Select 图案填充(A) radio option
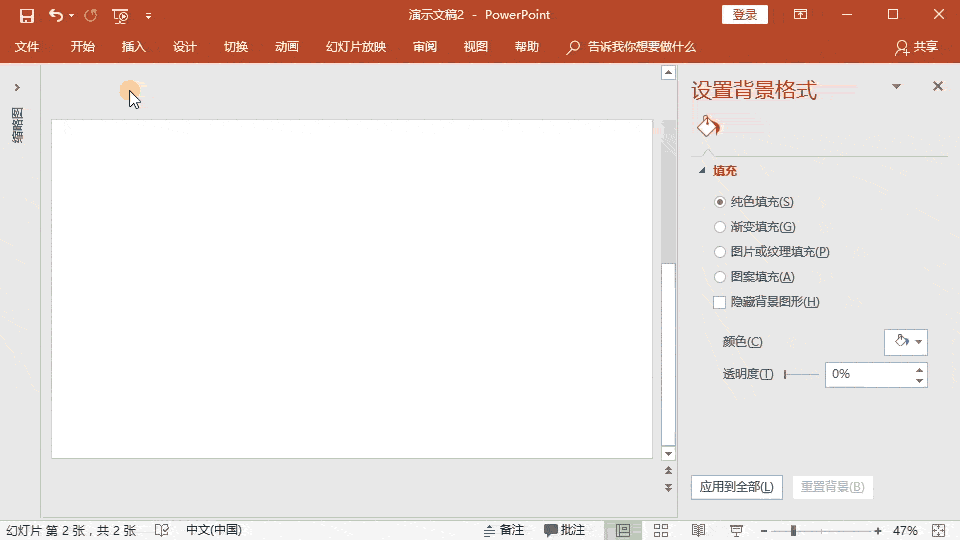This screenshot has width=960, height=540. (x=720, y=277)
